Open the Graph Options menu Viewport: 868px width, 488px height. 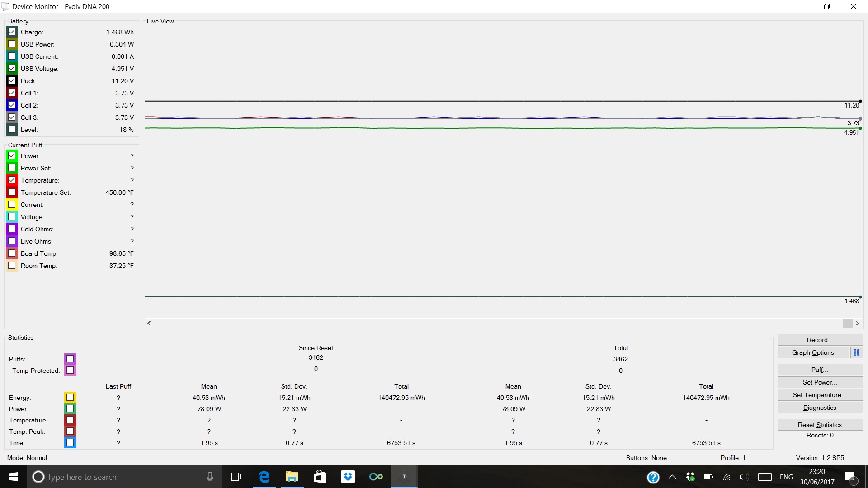(x=813, y=352)
